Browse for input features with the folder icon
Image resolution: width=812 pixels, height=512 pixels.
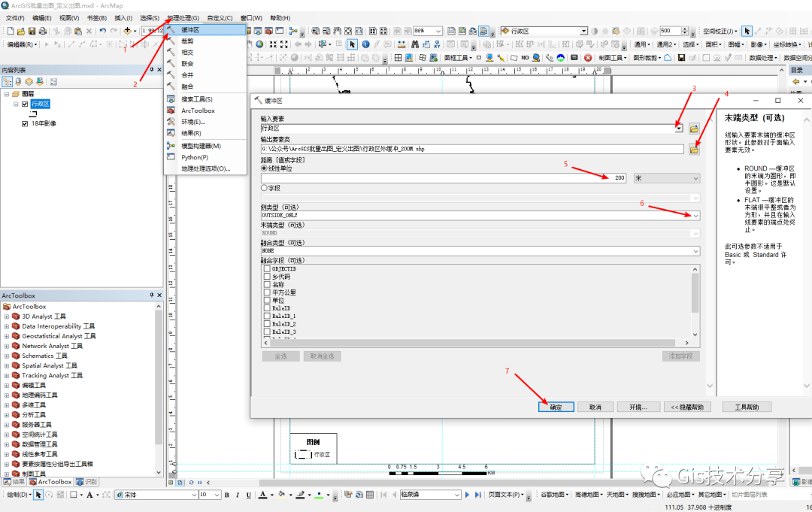[694, 129]
